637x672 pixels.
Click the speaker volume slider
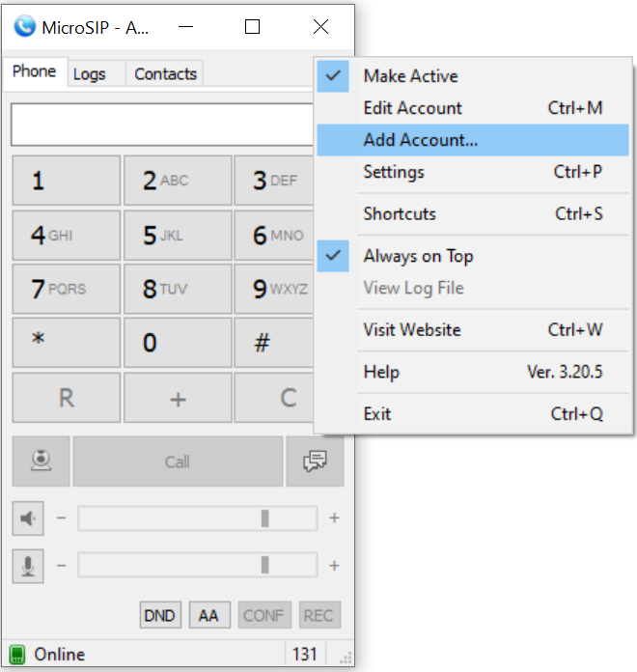tap(197, 518)
